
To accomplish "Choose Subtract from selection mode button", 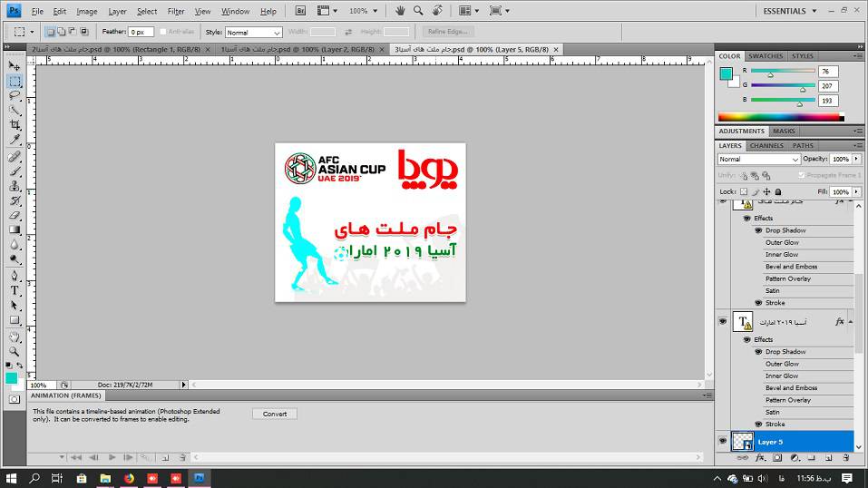I will click(73, 32).
